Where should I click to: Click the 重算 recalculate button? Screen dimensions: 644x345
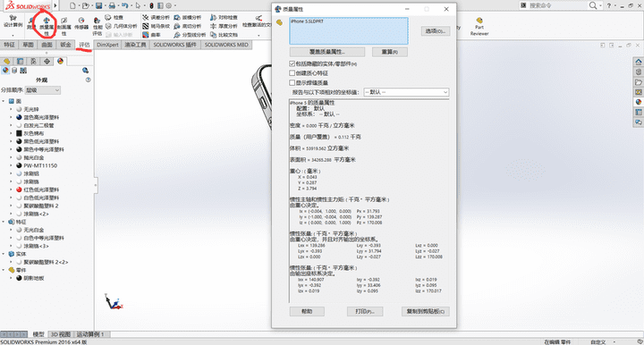point(390,52)
